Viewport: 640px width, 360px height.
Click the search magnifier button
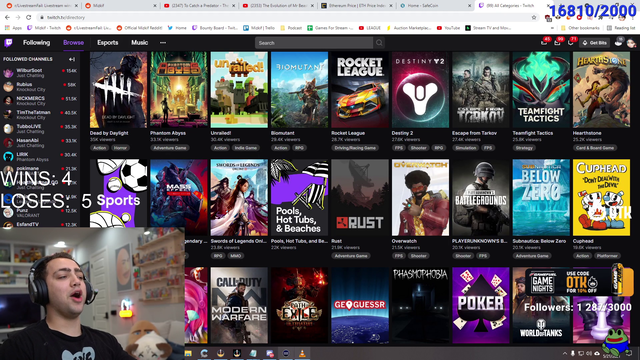pyautogui.click(x=379, y=42)
